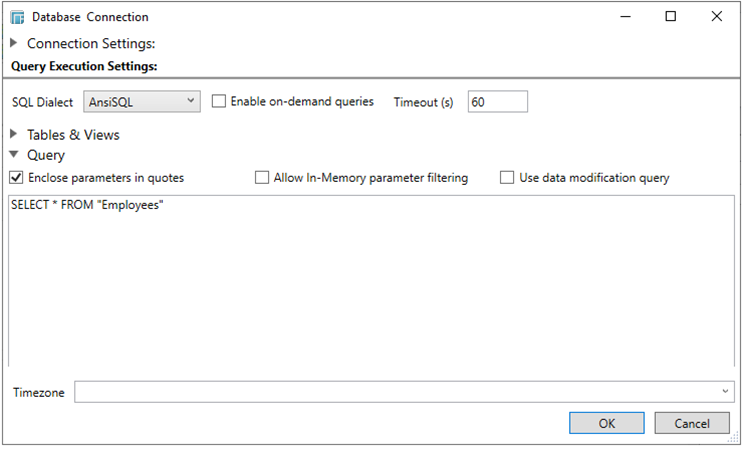Image resolution: width=745 pixels, height=449 pixels.
Task: Uncheck Enclose parameters in quotes
Action: pyautogui.click(x=17, y=178)
